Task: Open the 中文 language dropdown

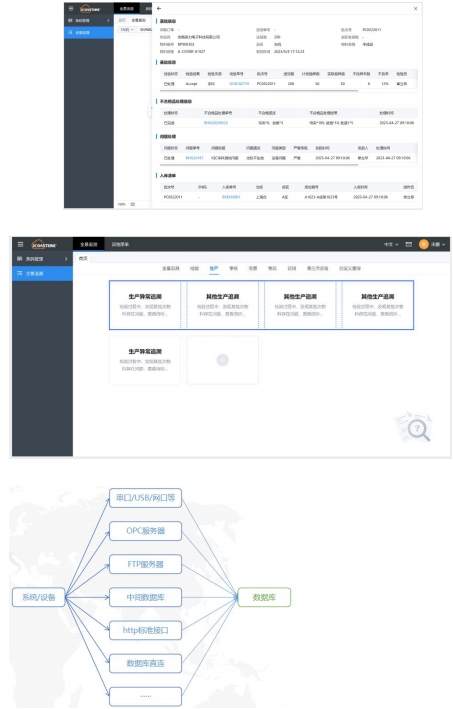Action: [x=391, y=244]
